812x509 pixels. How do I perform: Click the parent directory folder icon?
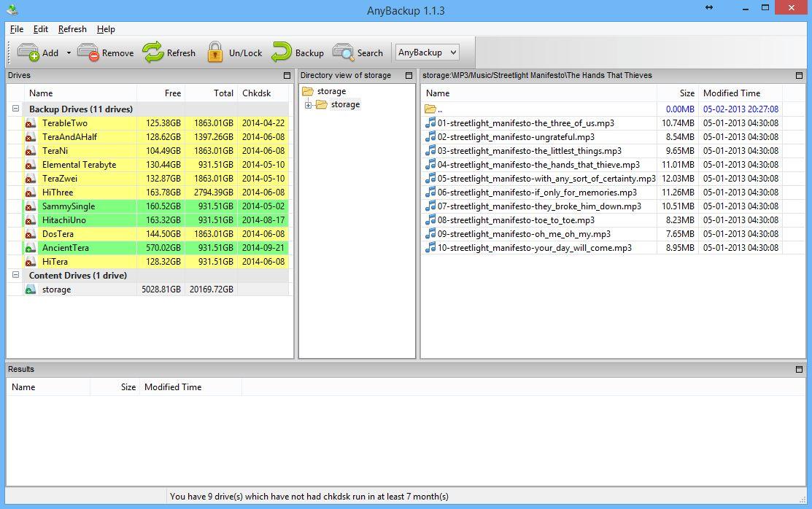pos(430,109)
